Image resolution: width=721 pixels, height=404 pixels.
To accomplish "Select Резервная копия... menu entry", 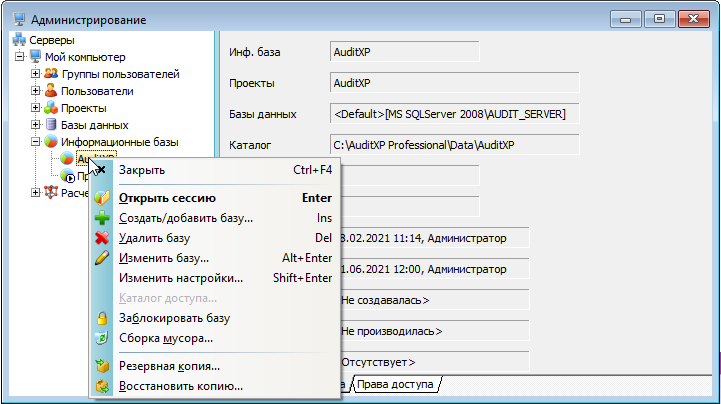I will tap(215, 366).
